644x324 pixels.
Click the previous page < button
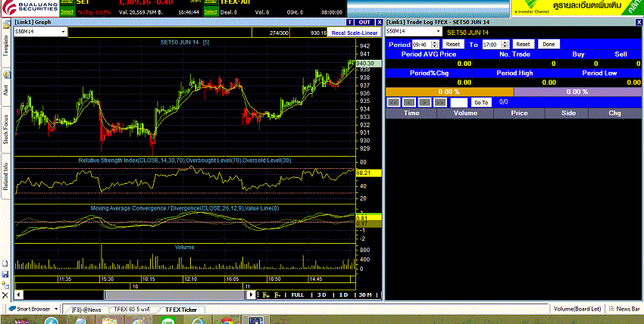(409, 102)
